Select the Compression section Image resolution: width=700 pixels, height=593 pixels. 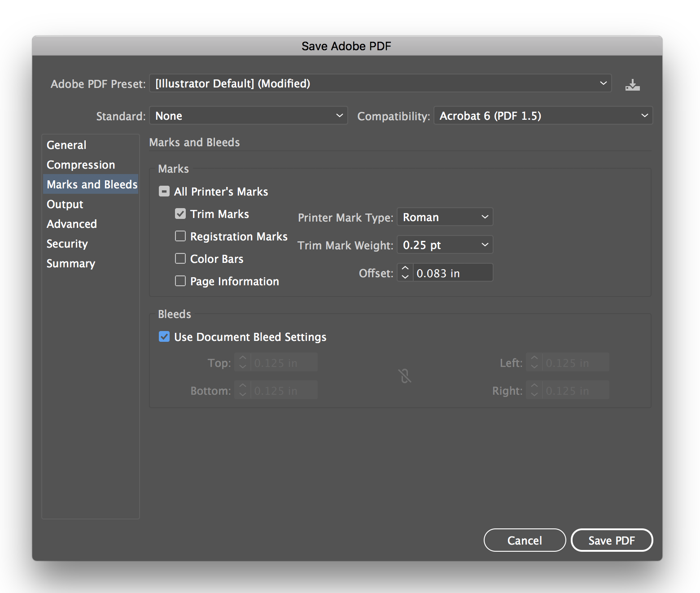click(x=91, y=165)
